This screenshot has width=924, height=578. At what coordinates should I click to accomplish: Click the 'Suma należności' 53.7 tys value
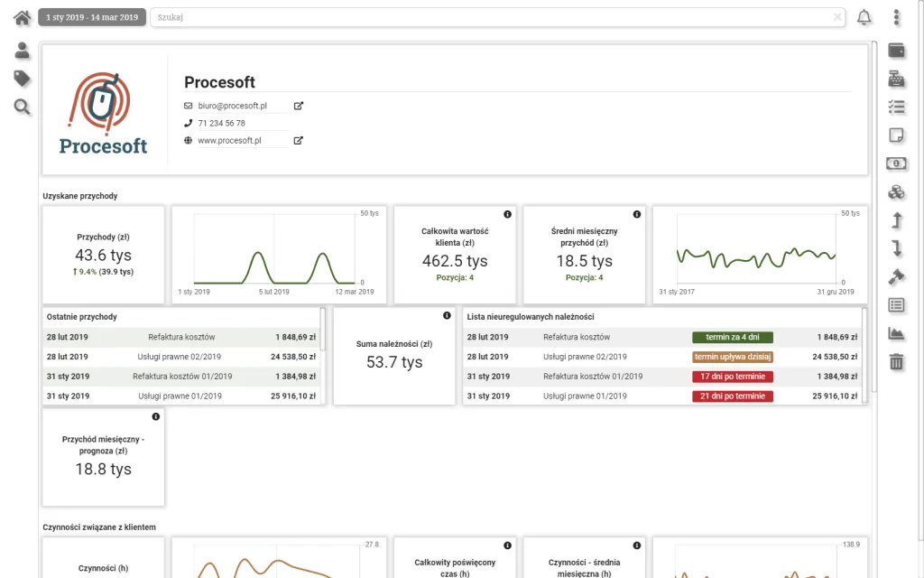[x=394, y=362]
